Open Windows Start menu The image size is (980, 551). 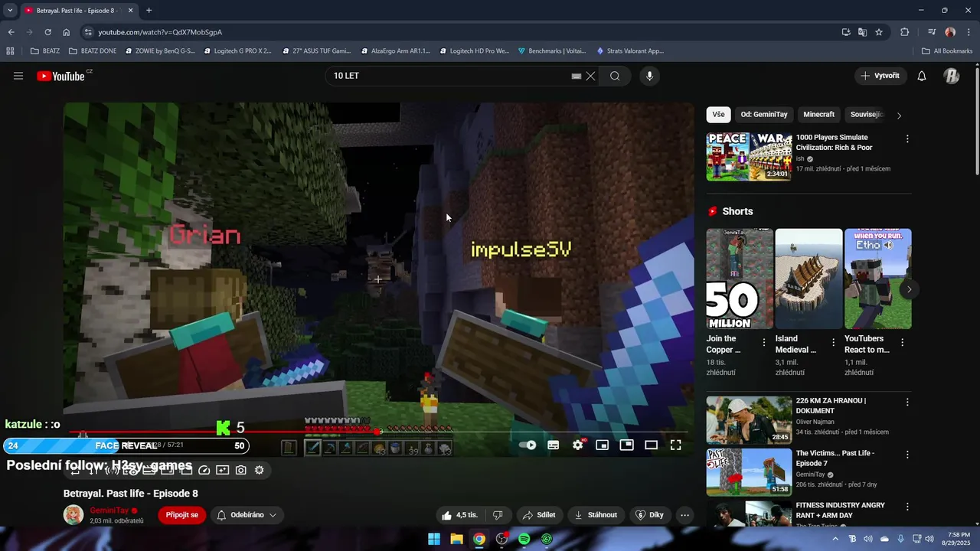tap(434, 539)
